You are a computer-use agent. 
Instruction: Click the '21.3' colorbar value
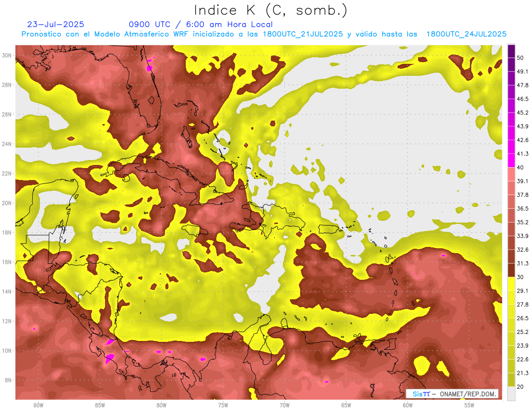click(x=523, y=373)
